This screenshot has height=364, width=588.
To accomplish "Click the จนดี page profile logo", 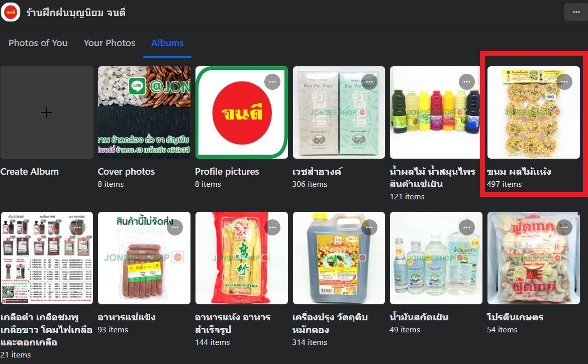I will click(x=11, y=13).
